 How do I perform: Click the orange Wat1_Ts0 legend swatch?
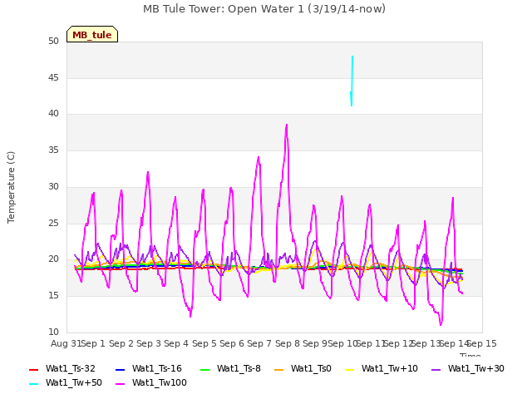tap(279, 370)
